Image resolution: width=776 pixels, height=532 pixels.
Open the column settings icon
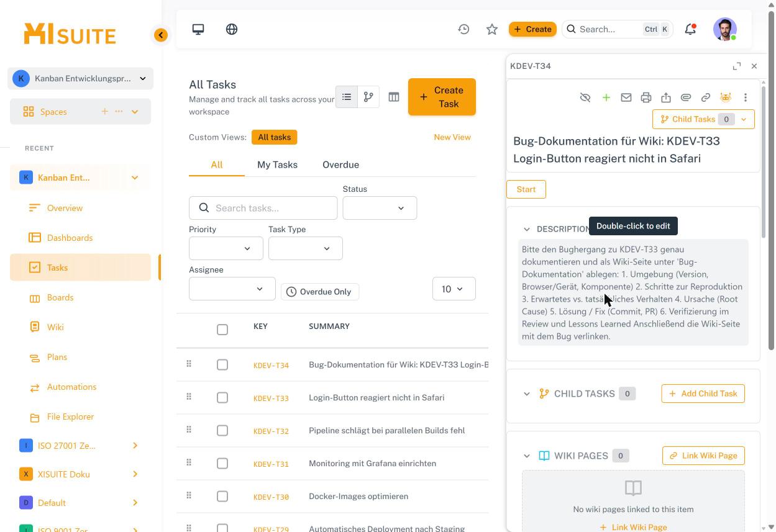click(x=394, y=97)
